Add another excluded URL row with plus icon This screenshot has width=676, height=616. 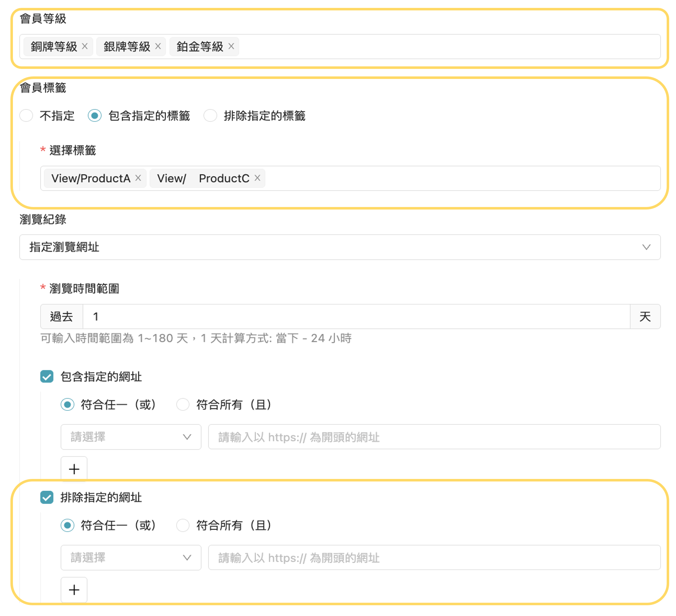(x=74, y=589)
